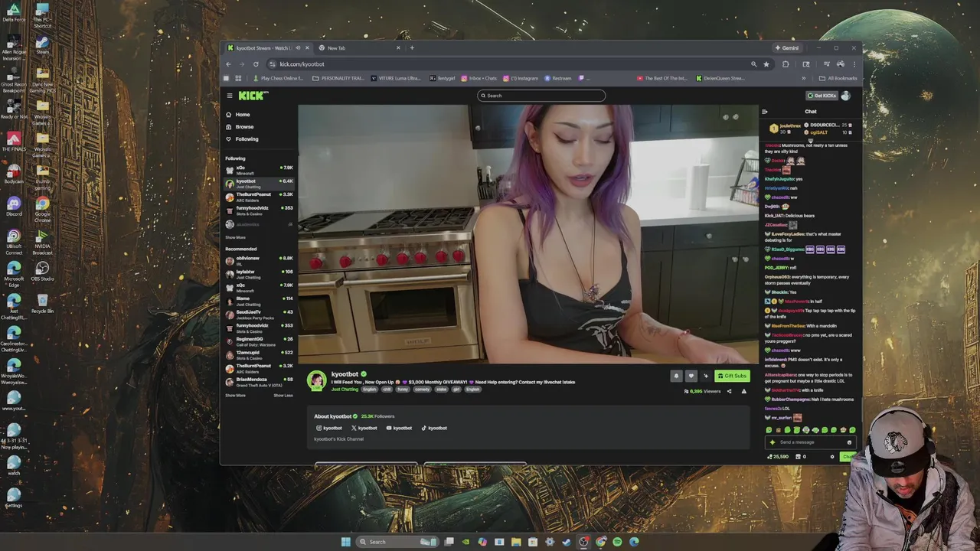This screenshot has height=551, width=980.
Task: Click the Just Chatting category link
Action: coord(345,390)
